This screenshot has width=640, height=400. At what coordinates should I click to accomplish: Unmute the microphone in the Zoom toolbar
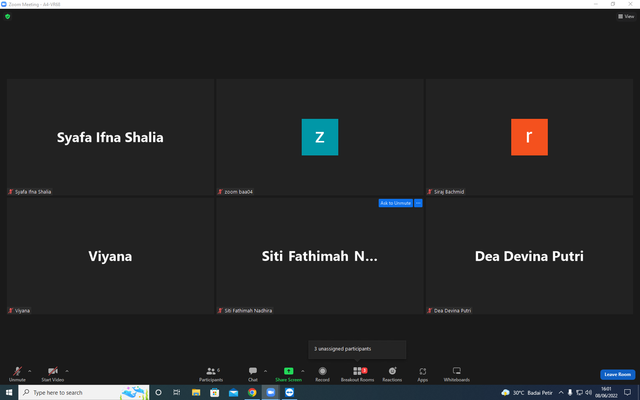coord(17,373)
